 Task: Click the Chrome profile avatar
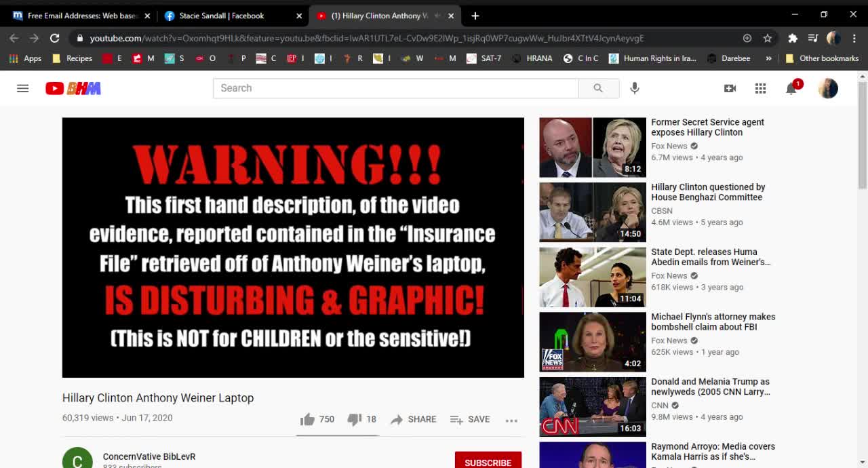833,38
